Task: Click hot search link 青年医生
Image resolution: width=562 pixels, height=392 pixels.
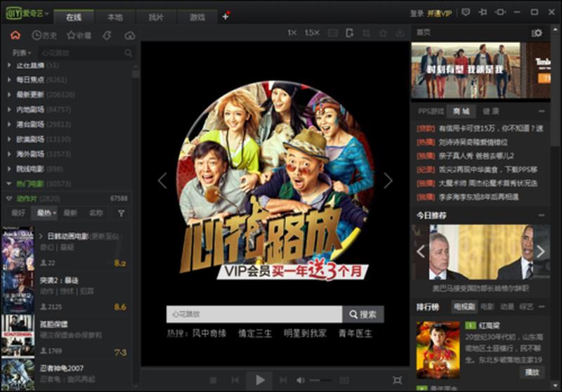Action: coord(355,334)
